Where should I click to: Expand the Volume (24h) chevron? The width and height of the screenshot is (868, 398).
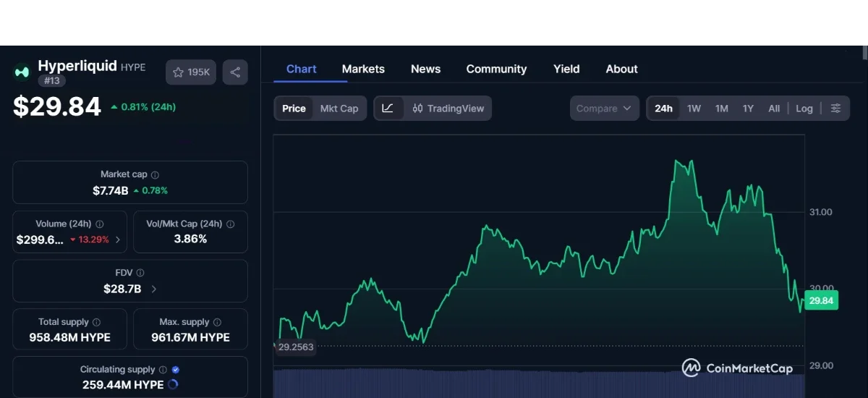118,240
